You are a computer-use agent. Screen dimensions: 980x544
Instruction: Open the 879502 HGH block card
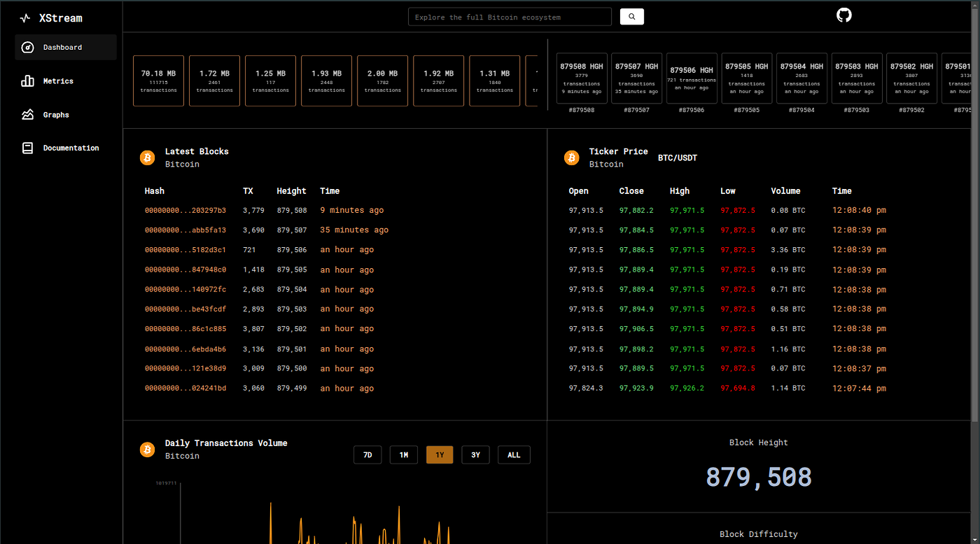tap(912, 78)
